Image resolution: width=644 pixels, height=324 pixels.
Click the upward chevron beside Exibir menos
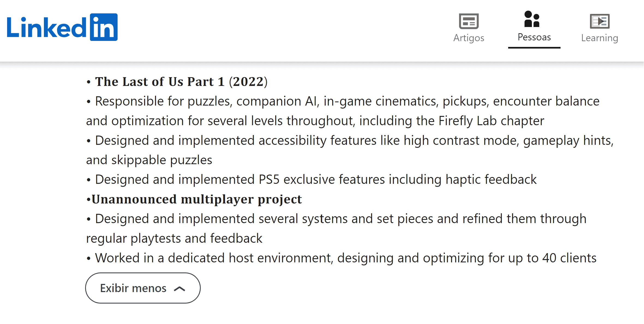pyautogui.click(x=179, y=289)
